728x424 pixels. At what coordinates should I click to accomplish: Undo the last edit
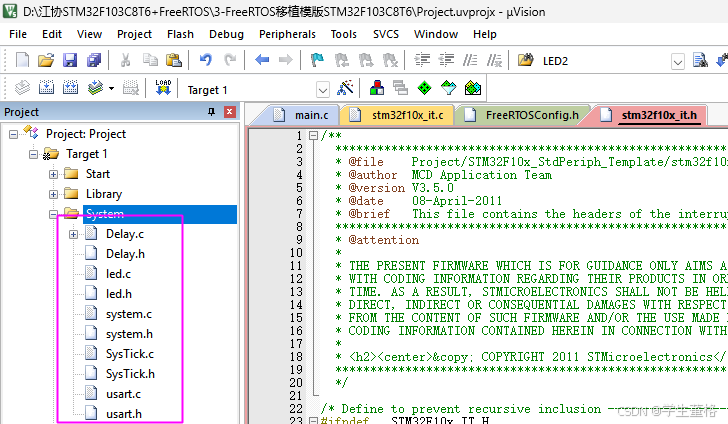[x=206, y=60]
